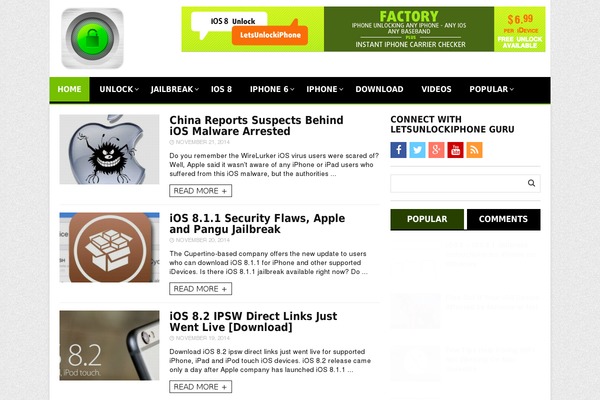Click Read More under China malware article
The image size is (600, 400).
tap(201, 191)
